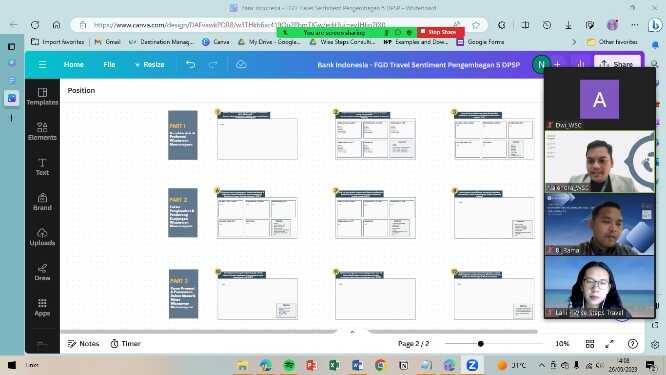Select PART 2 divider slide
Image resolution: width=666 pixels, height=375 pixels.
pos(183,212)
